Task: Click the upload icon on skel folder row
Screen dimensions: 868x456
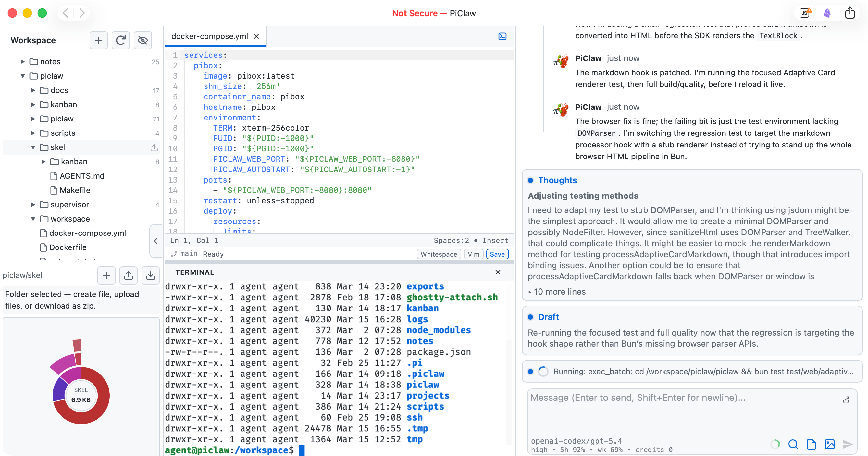Action: [154, 148]
